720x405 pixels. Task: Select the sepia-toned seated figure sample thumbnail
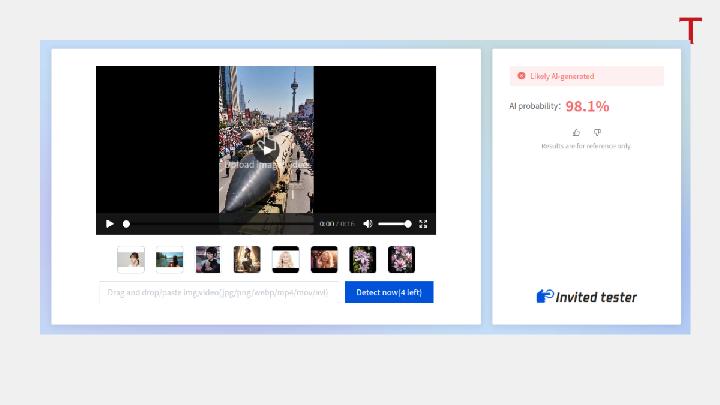pos(247,259)
